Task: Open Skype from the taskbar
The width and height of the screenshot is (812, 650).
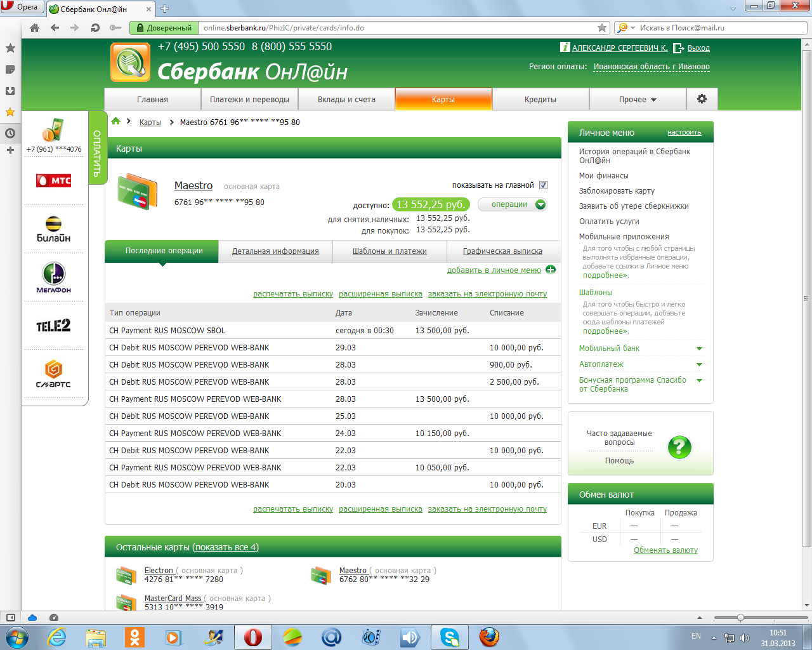Action: (x=450, y=637)
